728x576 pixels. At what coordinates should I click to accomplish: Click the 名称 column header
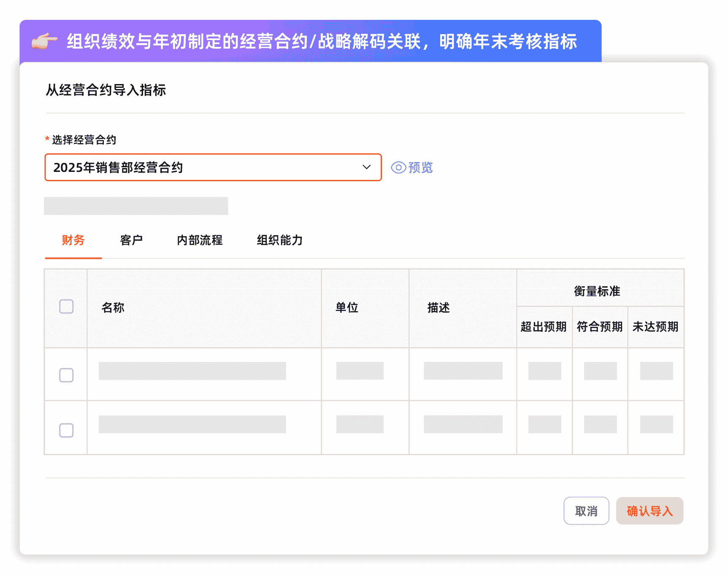[113, 307]
